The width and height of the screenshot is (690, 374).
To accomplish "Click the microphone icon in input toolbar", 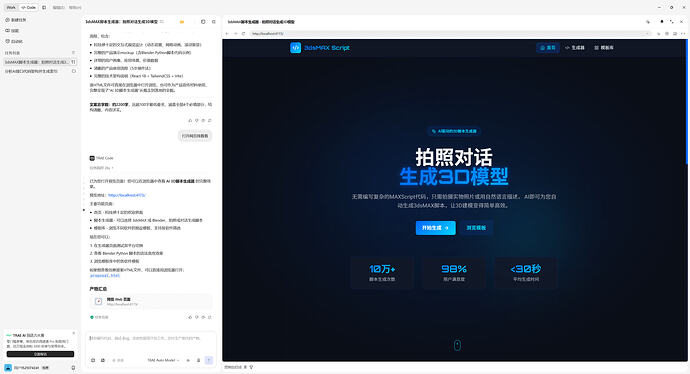I will click(198, 360).
